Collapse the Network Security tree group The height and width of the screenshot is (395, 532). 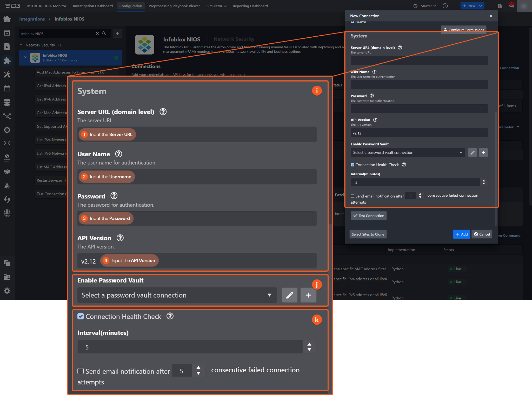(x=21, y=45)
